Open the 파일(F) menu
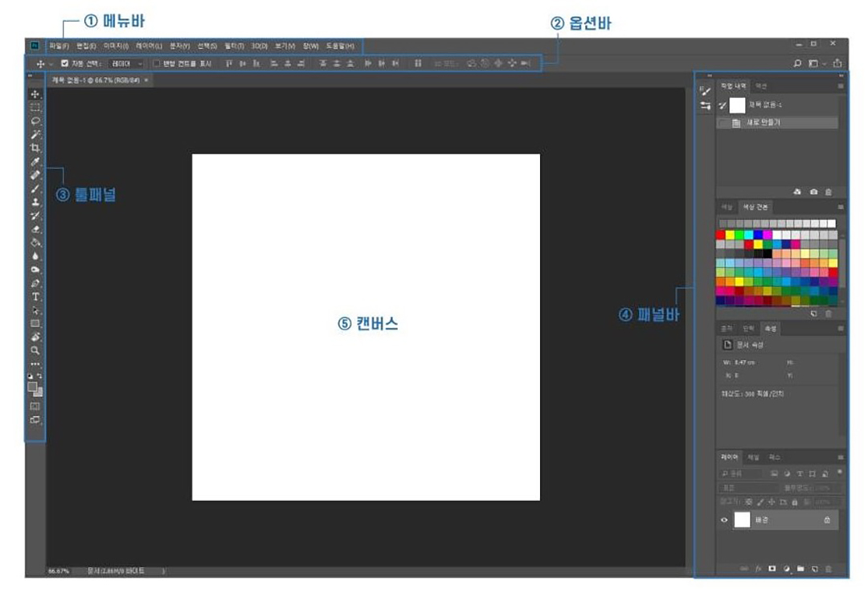The image size is (868, 589). [x=59, y=46]
